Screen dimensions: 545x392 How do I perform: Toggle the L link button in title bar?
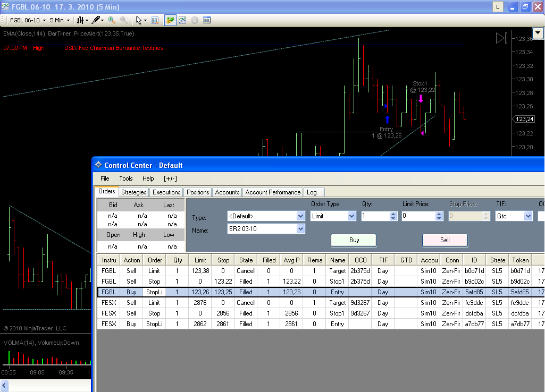[498, 7]
